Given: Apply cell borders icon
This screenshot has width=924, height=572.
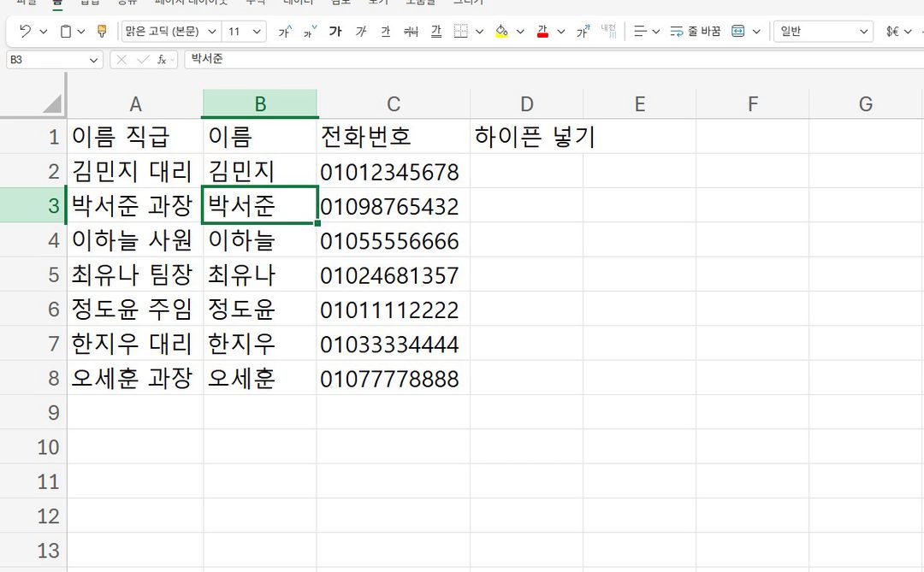Looking at the screenshot, I should click(461, 32).
